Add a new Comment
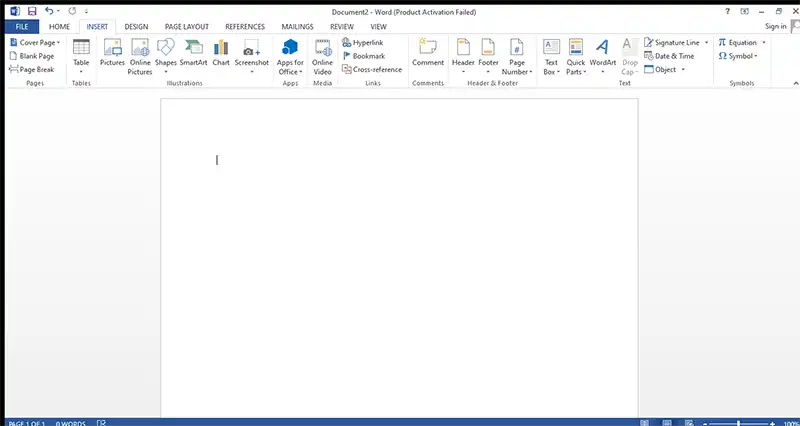 428,53
